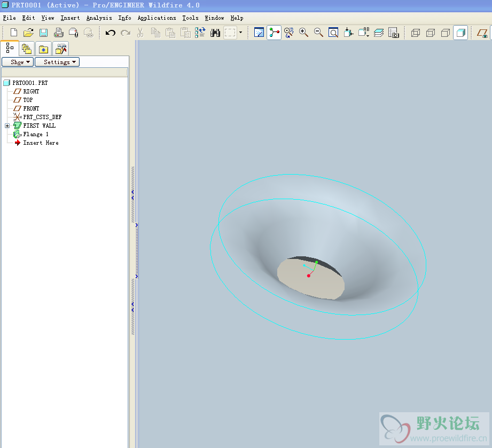Click the Regenerate model icon

coord(200,33)
